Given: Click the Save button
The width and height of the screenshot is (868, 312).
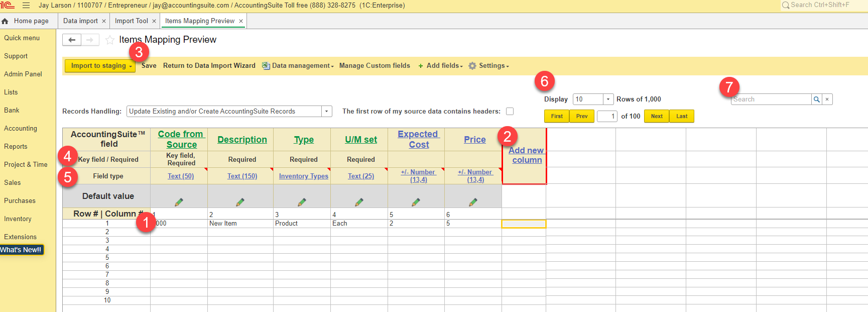Looking at the screenshot, I should click(x=149, y=66).
